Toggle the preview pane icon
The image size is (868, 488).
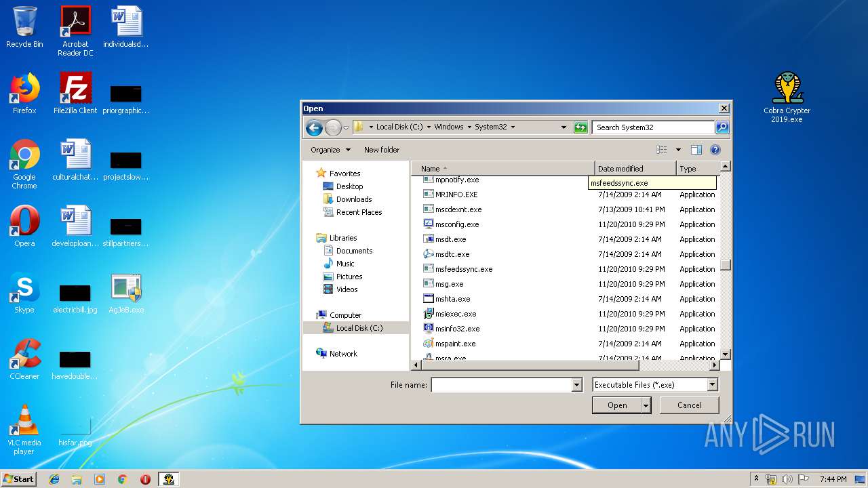696,150
